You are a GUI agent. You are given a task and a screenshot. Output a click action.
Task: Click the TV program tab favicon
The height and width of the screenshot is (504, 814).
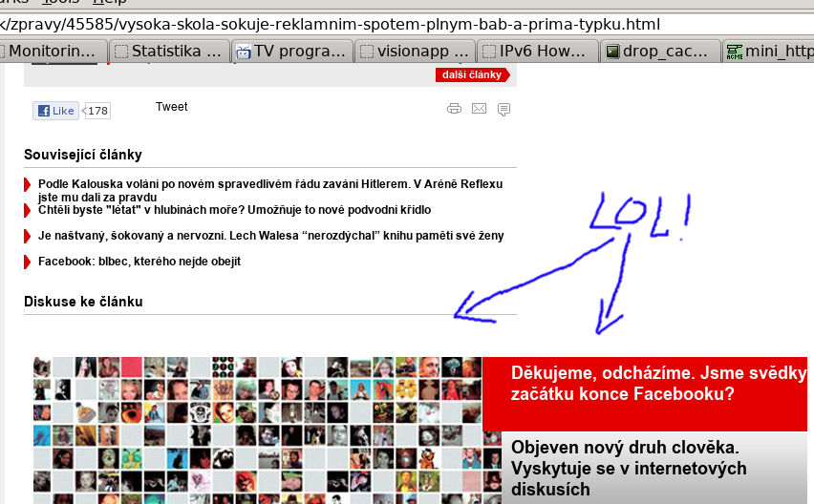(244, 52)
